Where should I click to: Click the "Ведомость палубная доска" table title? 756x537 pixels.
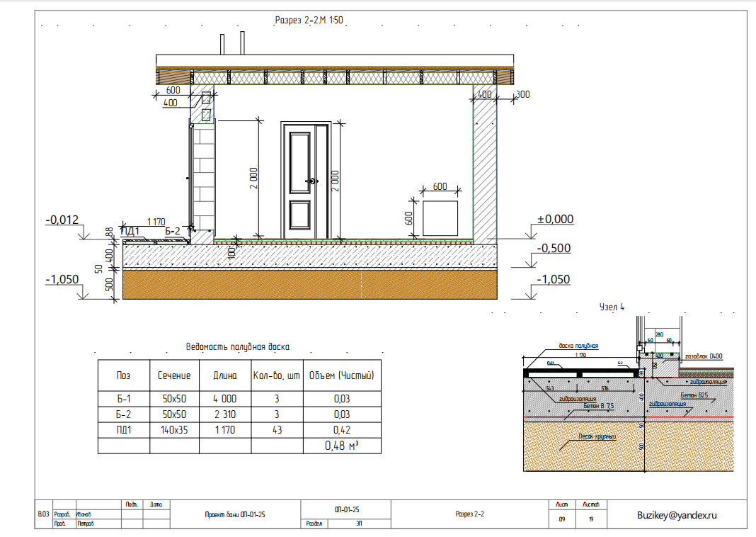tap(237, 346)
